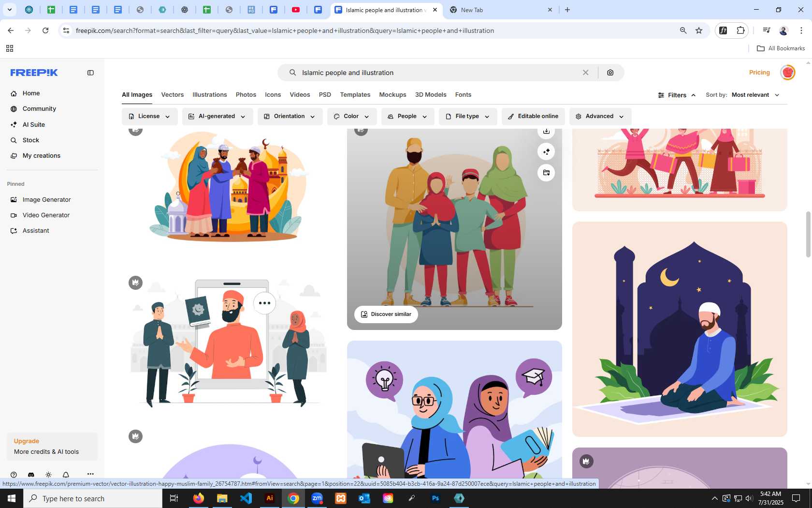Toggle light/dark theme sun icon
812x508 pixels.
tap(48, 475)
